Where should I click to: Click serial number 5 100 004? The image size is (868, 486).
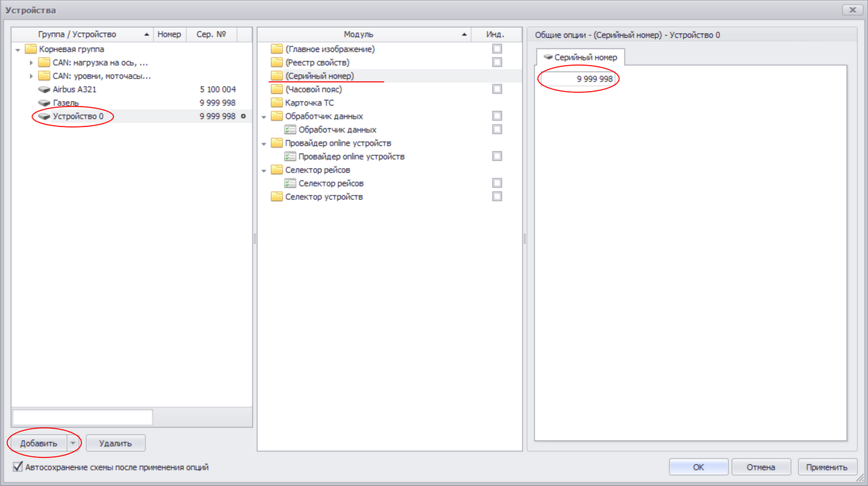click(x=218, y=89)
